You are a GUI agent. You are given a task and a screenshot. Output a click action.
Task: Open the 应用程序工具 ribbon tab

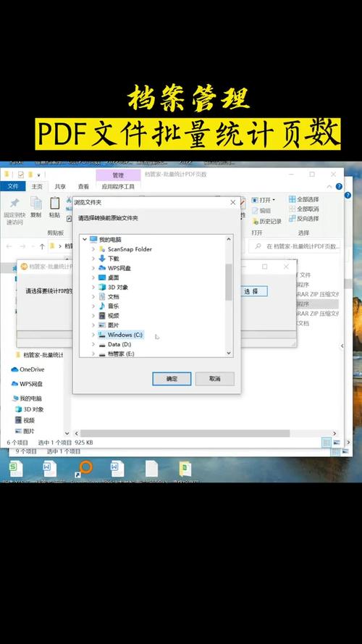tap(118, 186)
